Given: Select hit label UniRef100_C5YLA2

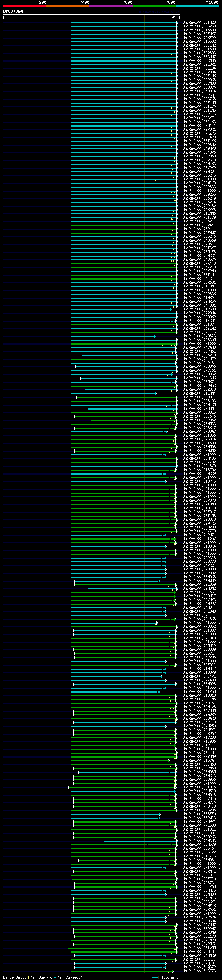Looking at the screenshot, I should coord(199,328).
